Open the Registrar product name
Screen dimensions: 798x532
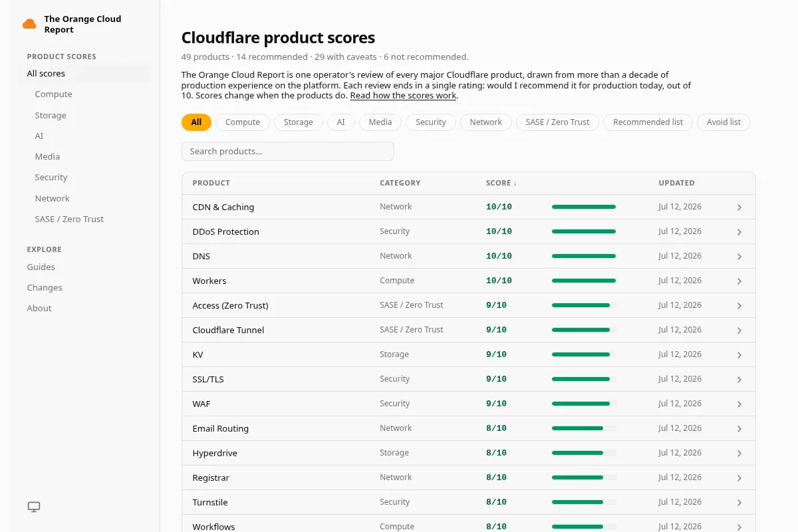pyautogui.click(x=211, y=477)
